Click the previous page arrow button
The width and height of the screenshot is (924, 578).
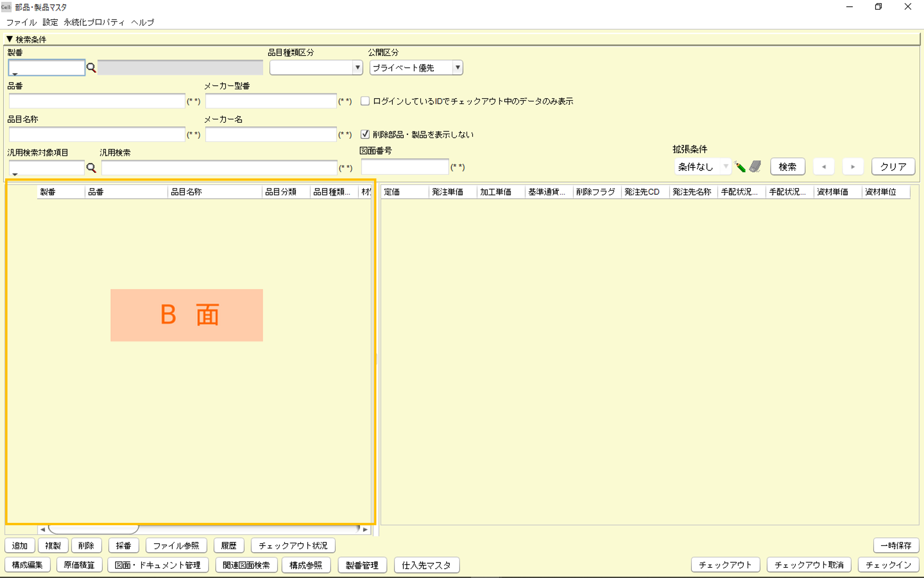pos(824,167)
